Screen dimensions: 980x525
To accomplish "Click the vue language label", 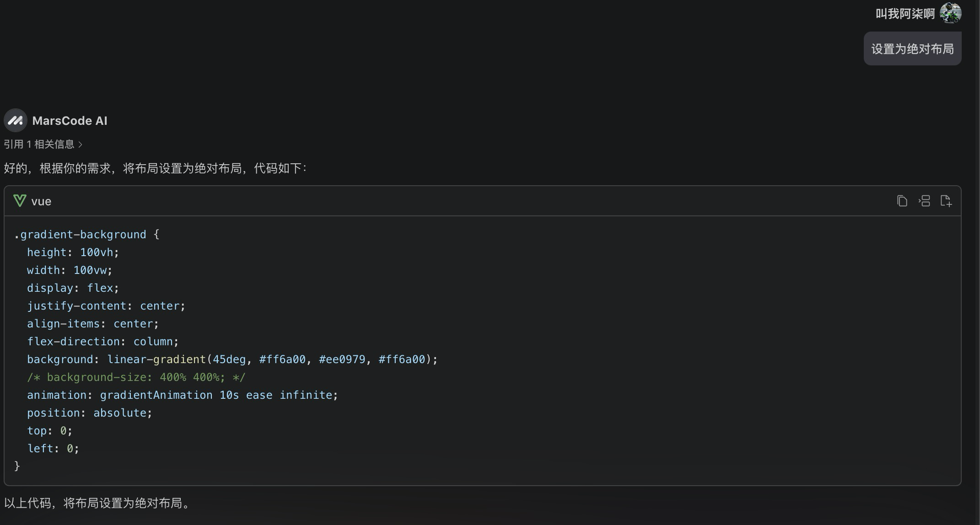I will (x=41, y=201).
